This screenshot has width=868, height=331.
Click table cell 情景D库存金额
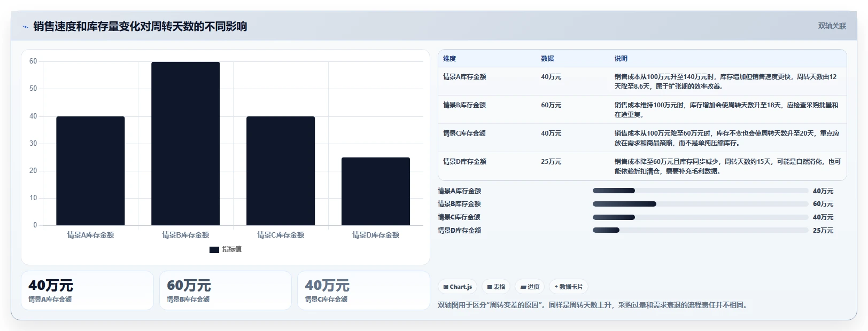(464, 162)
